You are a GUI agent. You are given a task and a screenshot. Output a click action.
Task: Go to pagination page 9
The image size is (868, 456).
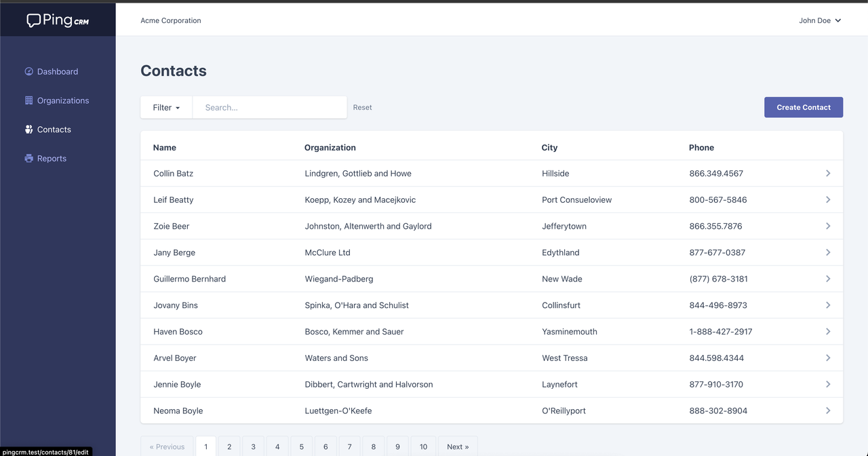point(397,446)
